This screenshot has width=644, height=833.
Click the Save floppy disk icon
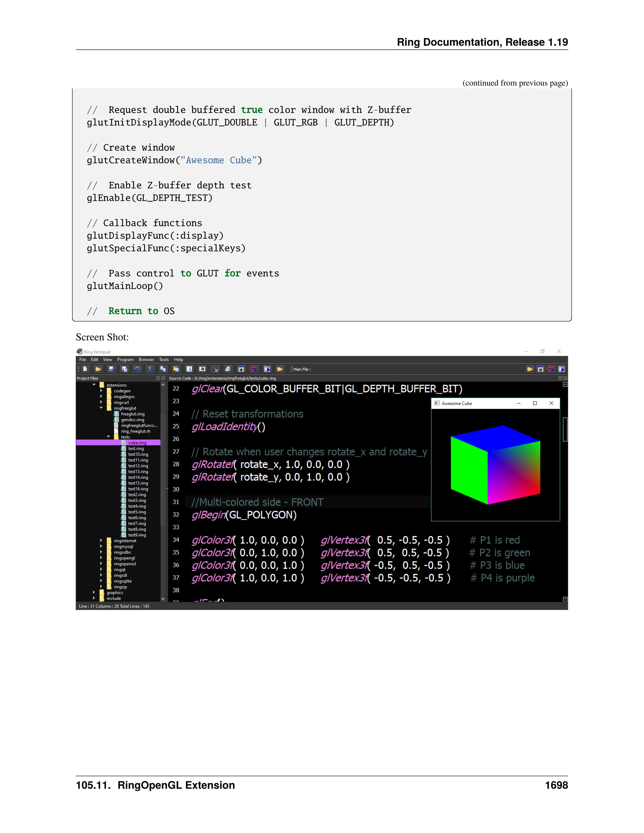pyautogui.click(x=111, y=369)
